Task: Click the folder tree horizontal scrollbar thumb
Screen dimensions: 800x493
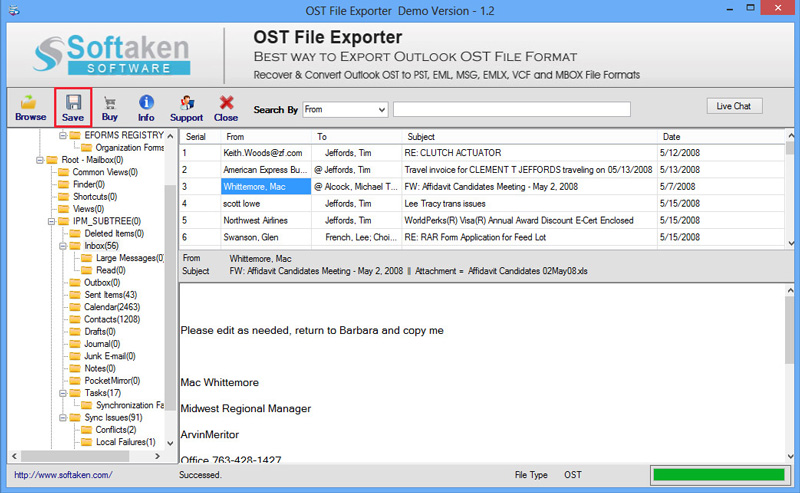Action: pos(74,456)
